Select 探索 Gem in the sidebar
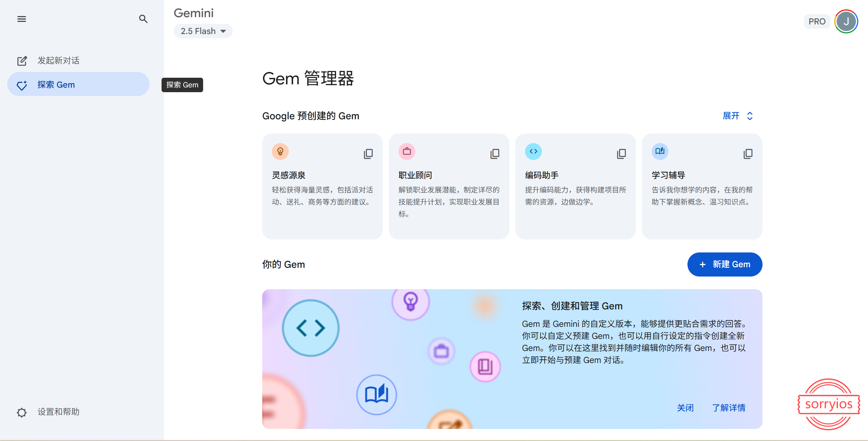 [x=78, y=85]
